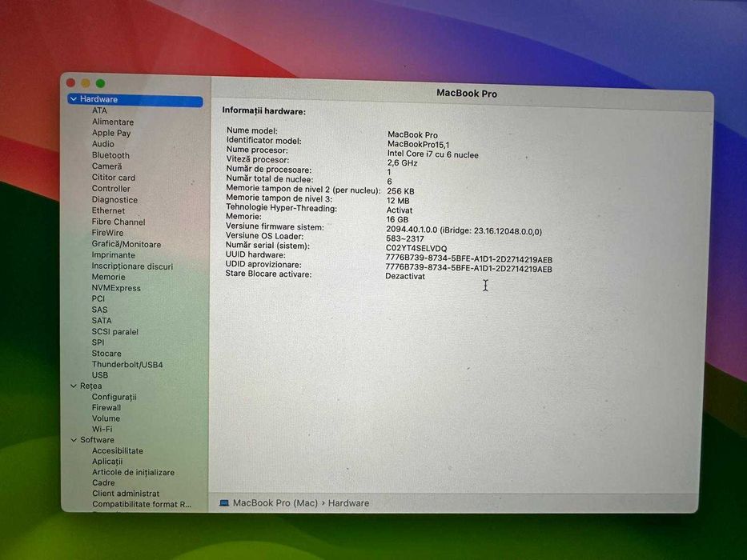This screenshot has width=747, height=560.
Task: Click the MacBook icon in path bar
Action: click(x=224, y=503)
